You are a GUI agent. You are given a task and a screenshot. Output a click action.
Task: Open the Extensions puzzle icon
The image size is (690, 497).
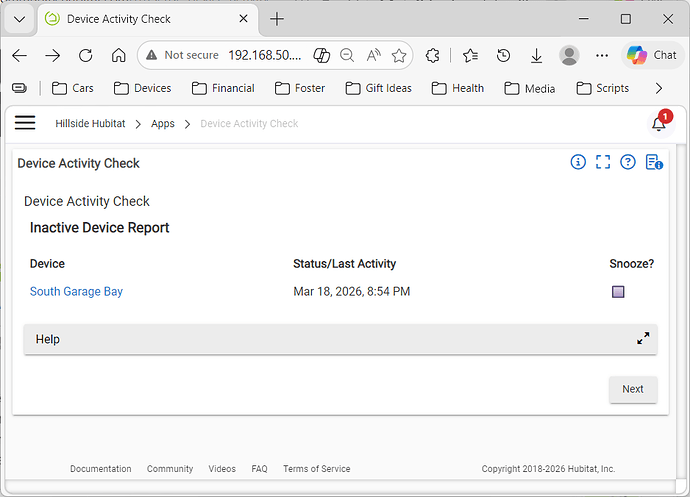(433, 55)
